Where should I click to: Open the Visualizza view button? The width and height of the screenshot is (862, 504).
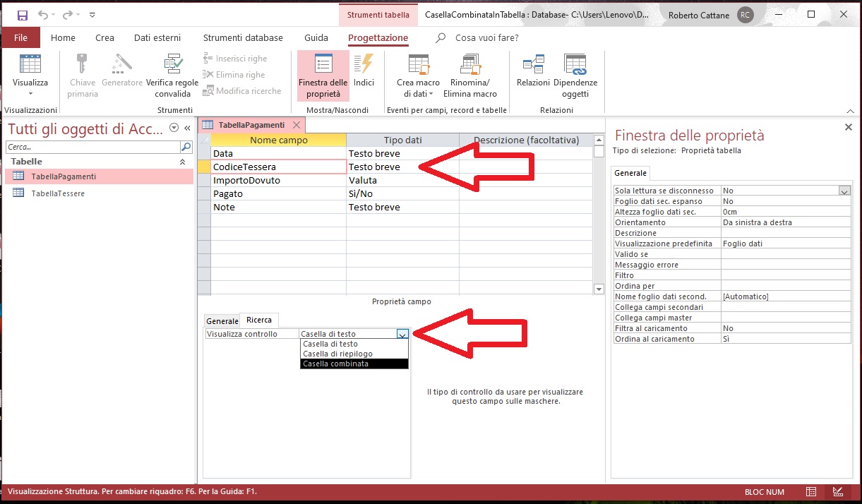point(30,76)
